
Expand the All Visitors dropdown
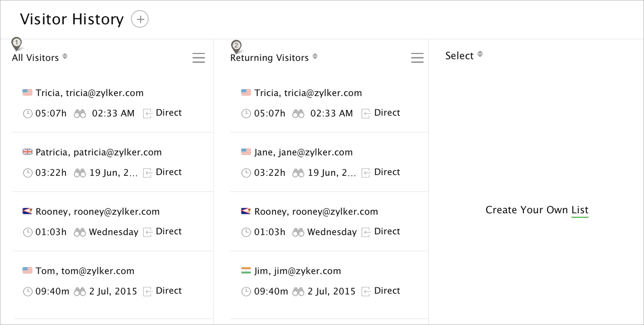click(65, 56)
